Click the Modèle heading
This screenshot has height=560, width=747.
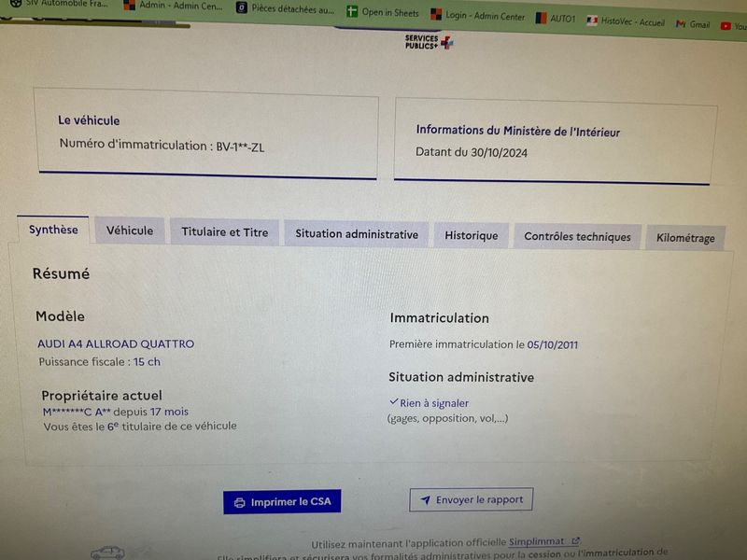coord(60,316)
